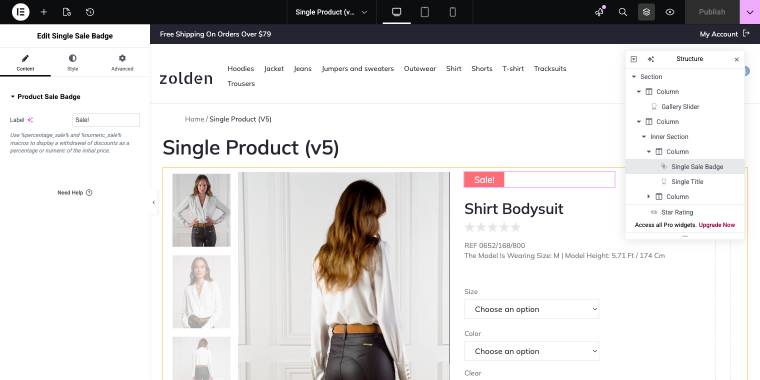The height and width of the screenshot is (380, 760).
Task: Click the Single Sale Badge tag icon
Action: pos(664,167)
